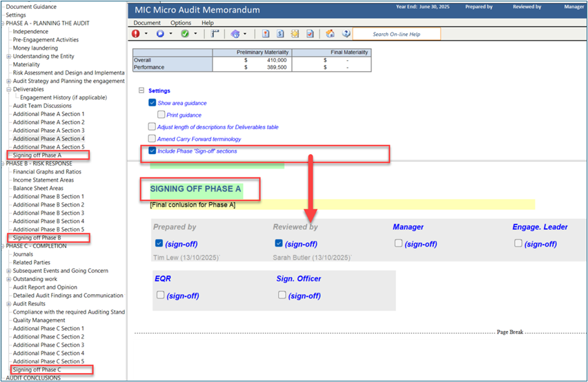Image resolution: width=588 pixels, height=382 pixels.
Task: Open the Options menu
Action: click(x=181, y=23)
